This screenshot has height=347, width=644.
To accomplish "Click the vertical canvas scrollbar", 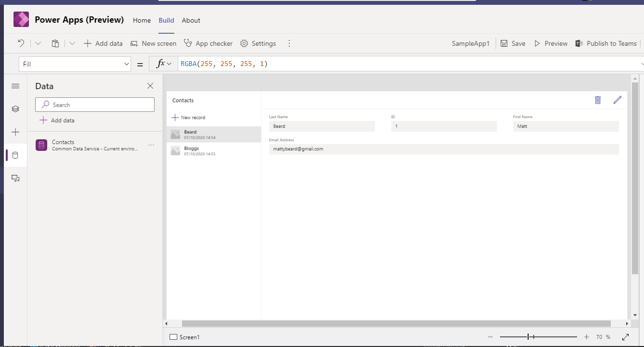I will [635, 177].
